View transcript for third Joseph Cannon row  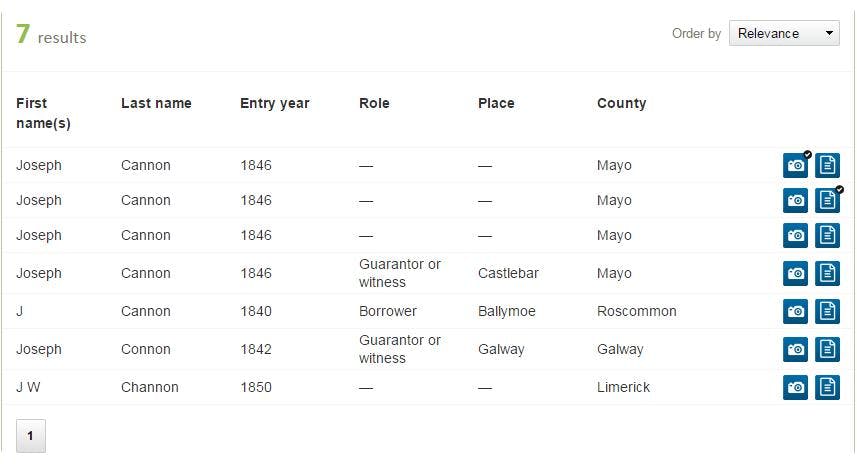point(827,235)
